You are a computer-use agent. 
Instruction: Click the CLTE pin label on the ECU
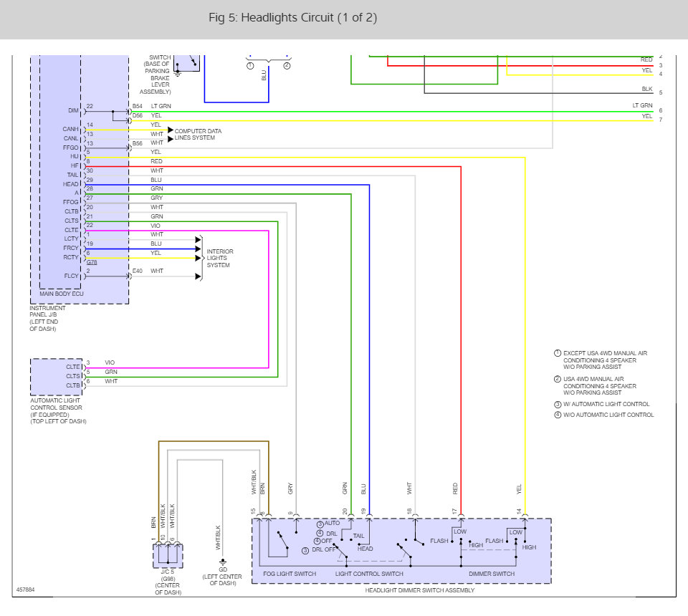pyautogui.click(x=72, y=230)
